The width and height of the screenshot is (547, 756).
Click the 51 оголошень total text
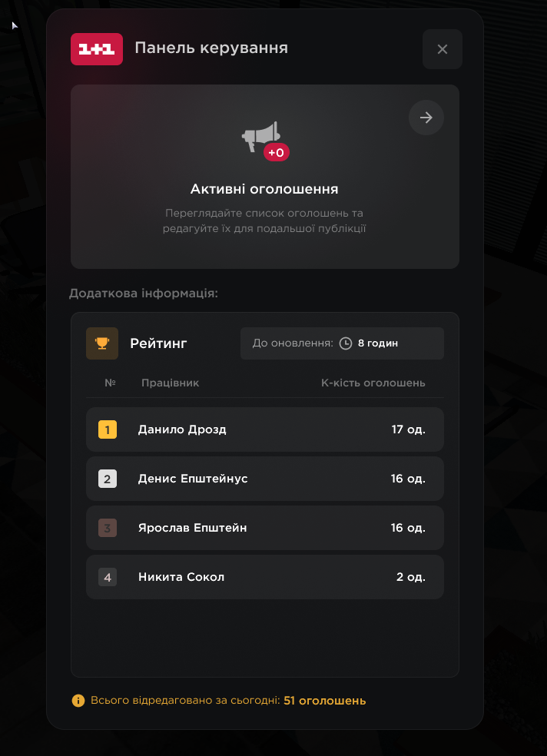coord(325,701)
